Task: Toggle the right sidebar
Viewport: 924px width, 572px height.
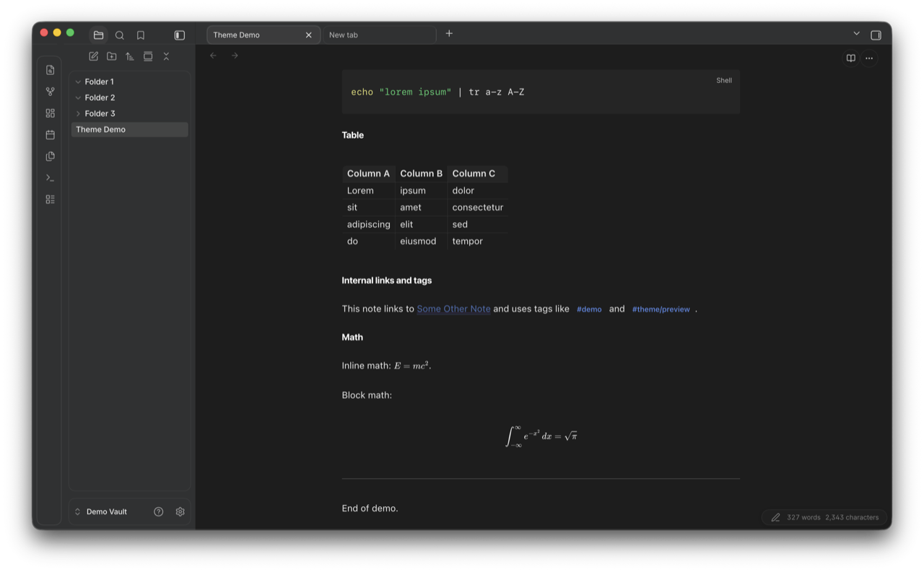Action: coord(876,35)
